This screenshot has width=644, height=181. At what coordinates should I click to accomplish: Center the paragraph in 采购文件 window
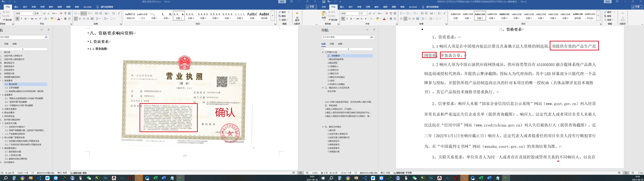coord(405,19)
